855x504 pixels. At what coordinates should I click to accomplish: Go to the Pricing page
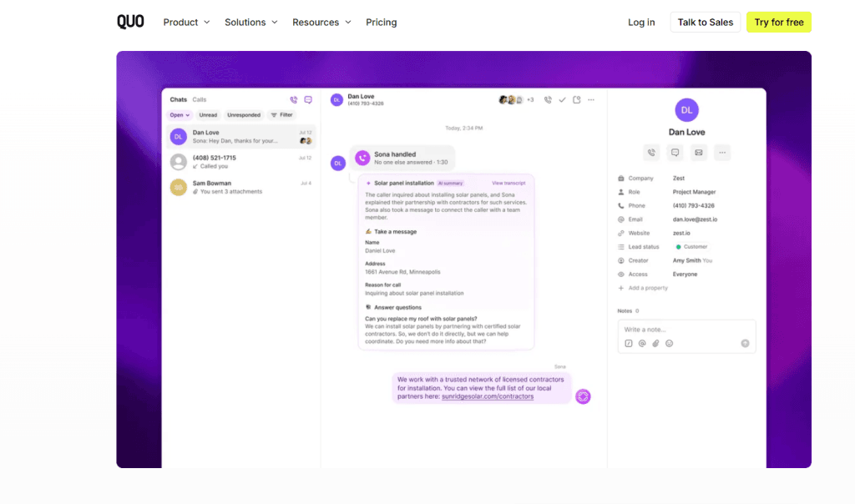pos(381,23)
